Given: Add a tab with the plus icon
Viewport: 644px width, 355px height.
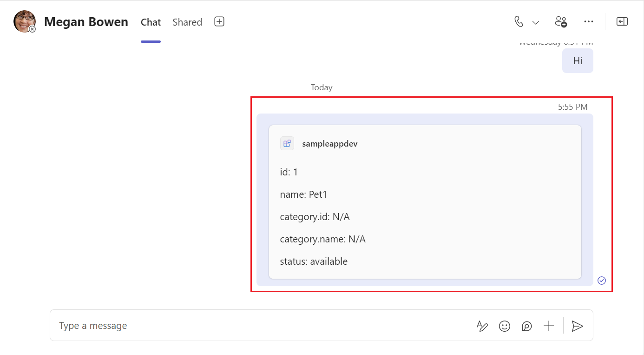Looking at the screenshot, I should point(219,22).
